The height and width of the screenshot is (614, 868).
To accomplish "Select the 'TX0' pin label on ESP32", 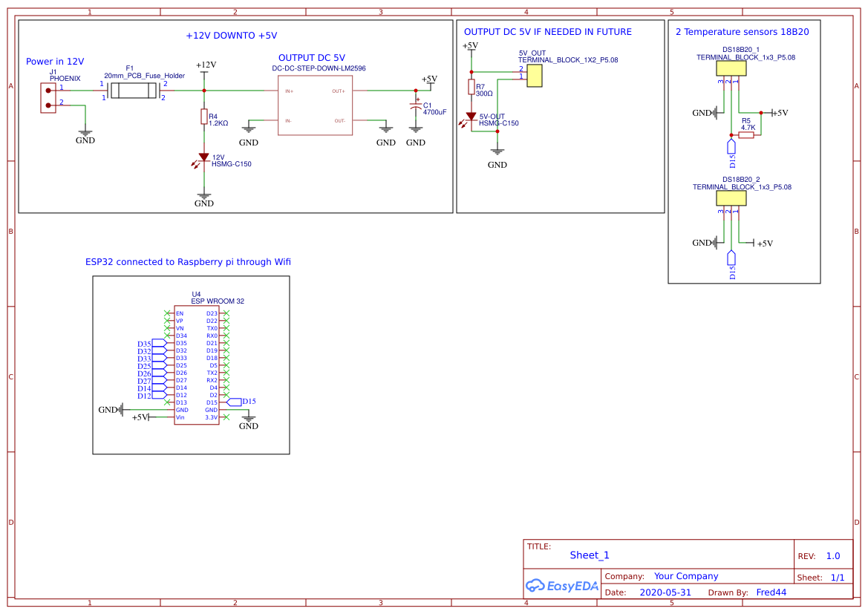I will [212, 328].
